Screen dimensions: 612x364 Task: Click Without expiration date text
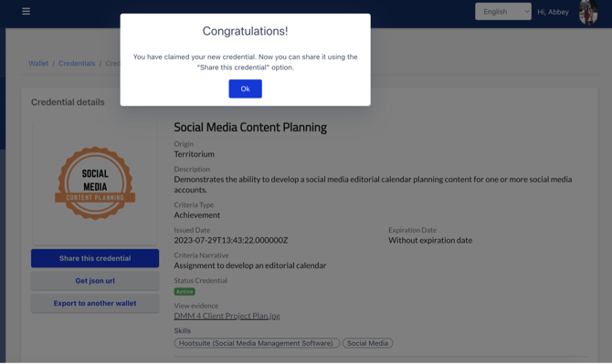(x=430, y=241)
